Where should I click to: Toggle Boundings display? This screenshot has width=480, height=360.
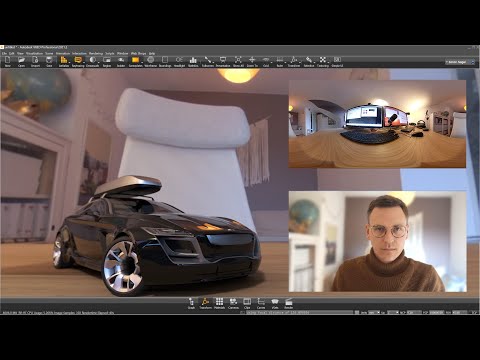(165, 62)
